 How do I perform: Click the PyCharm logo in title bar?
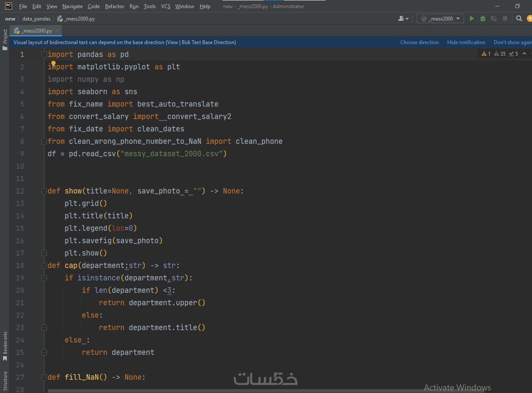coord(8,6)
